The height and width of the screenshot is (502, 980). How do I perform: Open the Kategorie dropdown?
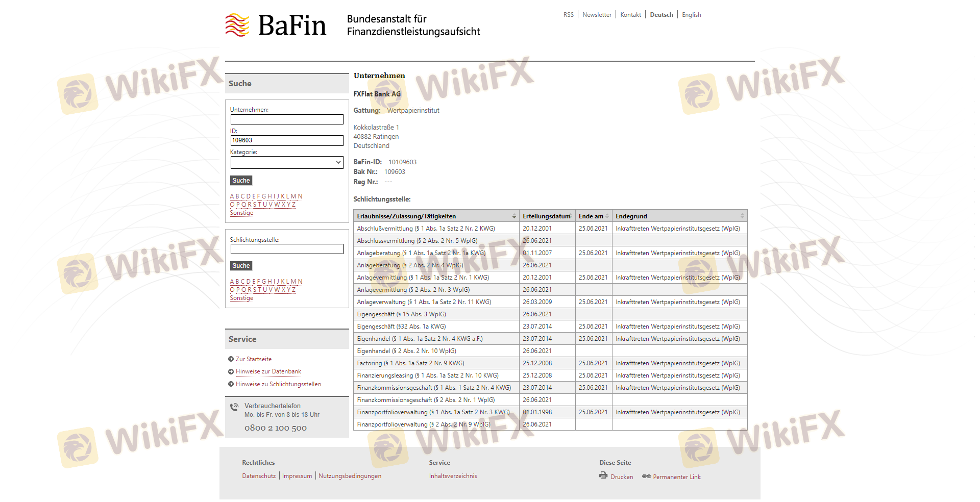click(287, 162)
